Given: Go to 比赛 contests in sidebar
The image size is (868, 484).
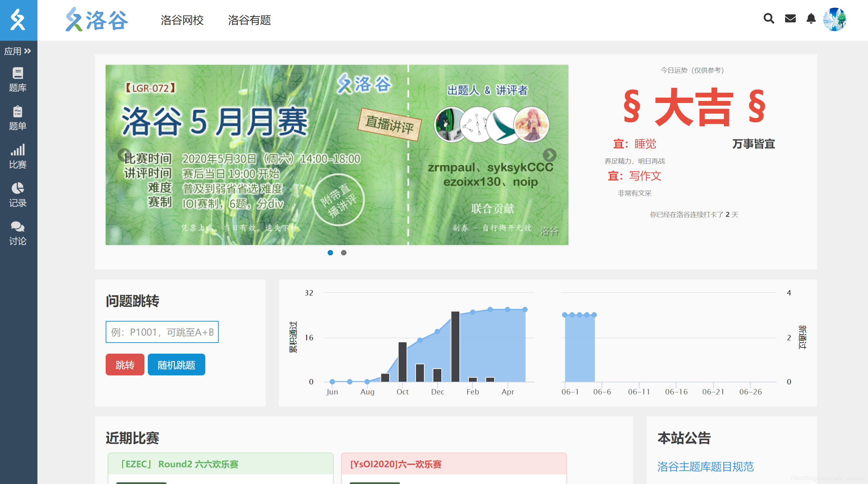Looking at the screenshot, I should coord(17,157).
